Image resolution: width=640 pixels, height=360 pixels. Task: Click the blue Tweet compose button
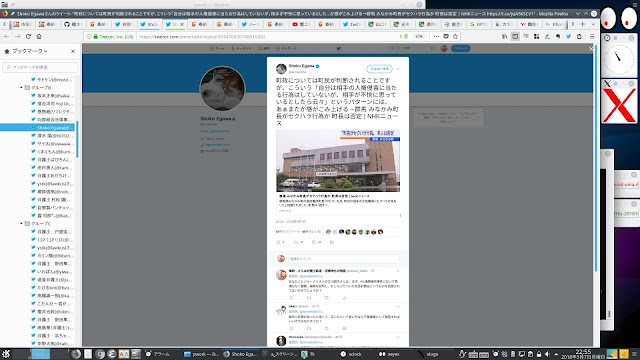point(461,49)
